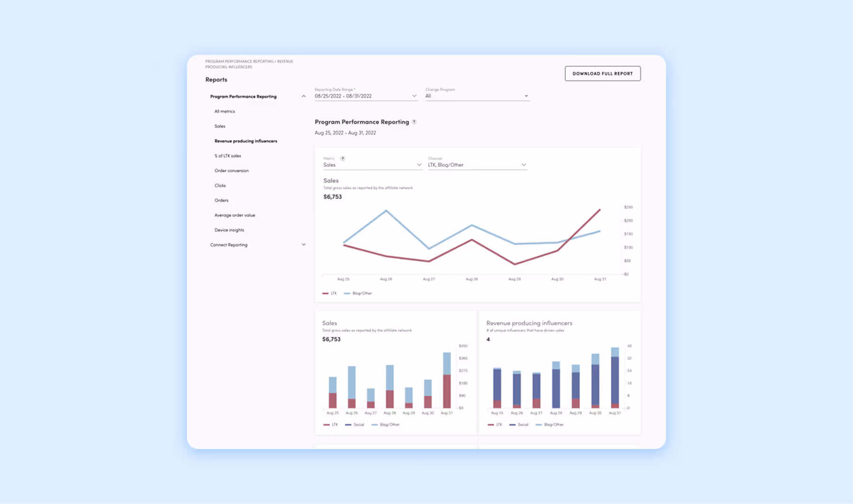Click the chevron on the Change Program field
Viewport: 853px width, 504px height.
526,96
